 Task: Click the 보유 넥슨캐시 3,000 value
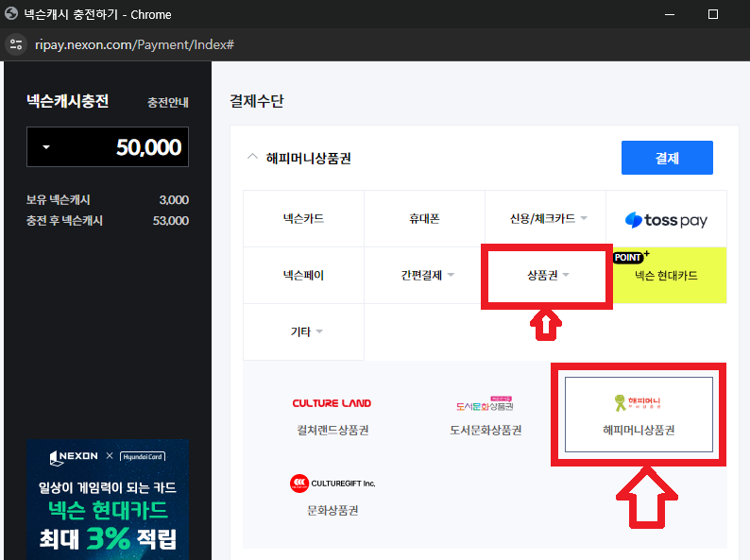pyautogui.click(x=174, y=200)
